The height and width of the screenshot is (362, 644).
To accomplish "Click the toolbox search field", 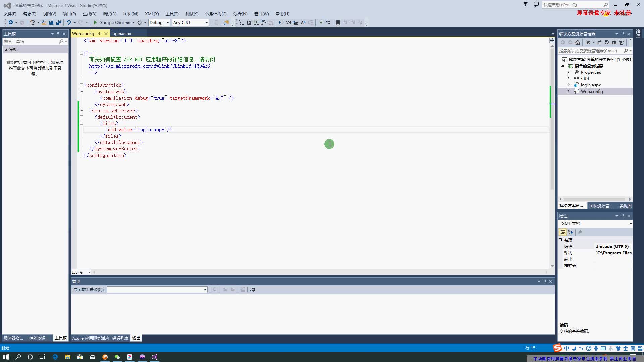I will click(x=31, y=41).
